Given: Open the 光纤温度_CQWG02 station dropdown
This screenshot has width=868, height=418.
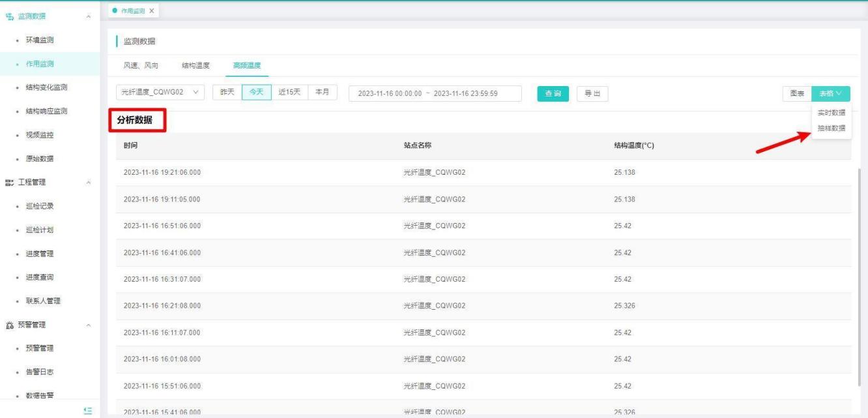Looking at the screenshot, I should [x=160, y=93].
